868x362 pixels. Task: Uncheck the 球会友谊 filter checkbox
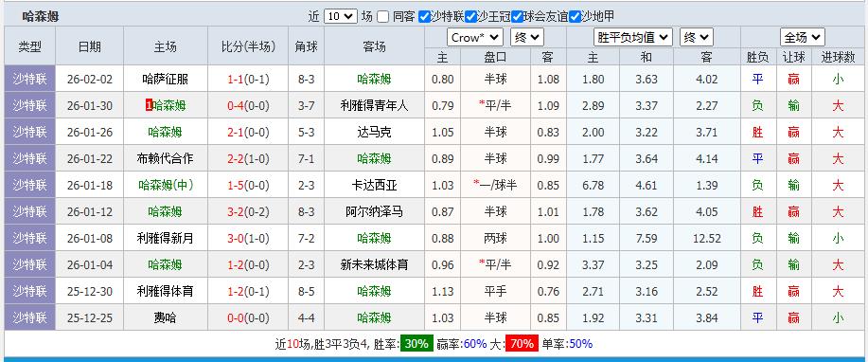(x=517, y=17)
